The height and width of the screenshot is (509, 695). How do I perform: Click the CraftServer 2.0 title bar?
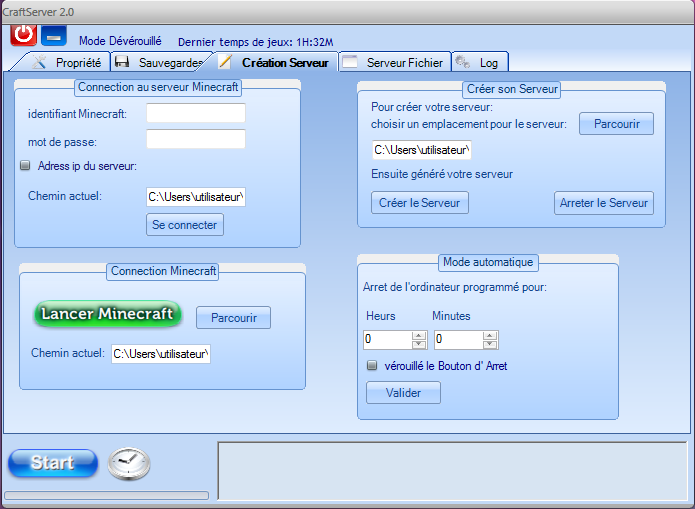(x=348, y=12)
